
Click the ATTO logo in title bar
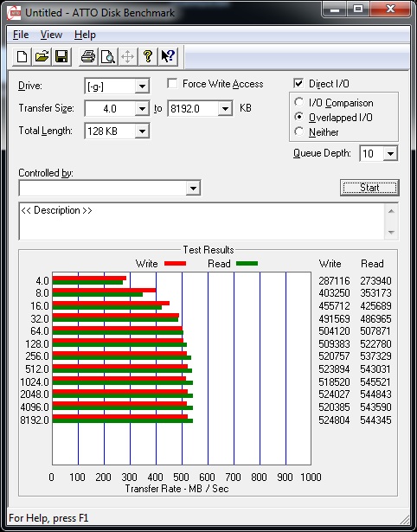pos(14,13)
